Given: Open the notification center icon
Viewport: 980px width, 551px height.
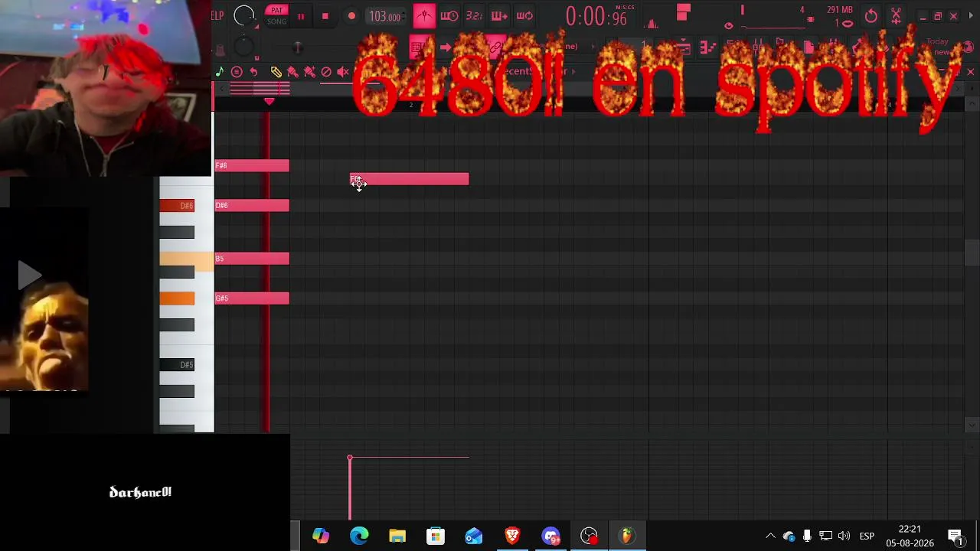Looking at the screenshot, I should click(955, 536).
